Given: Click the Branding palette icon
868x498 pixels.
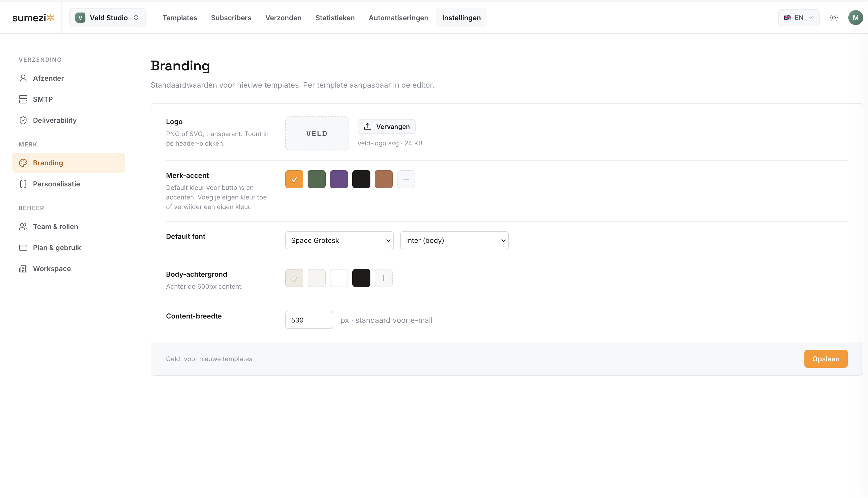Looking at the screenshot, I should click(x=23, y=163).
